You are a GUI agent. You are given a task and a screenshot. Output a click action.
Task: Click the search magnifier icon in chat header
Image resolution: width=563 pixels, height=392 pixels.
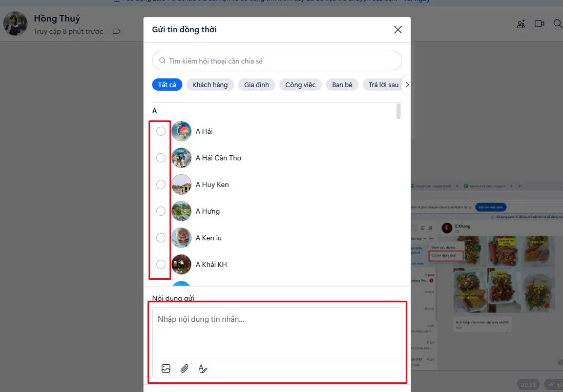[557, 24]
